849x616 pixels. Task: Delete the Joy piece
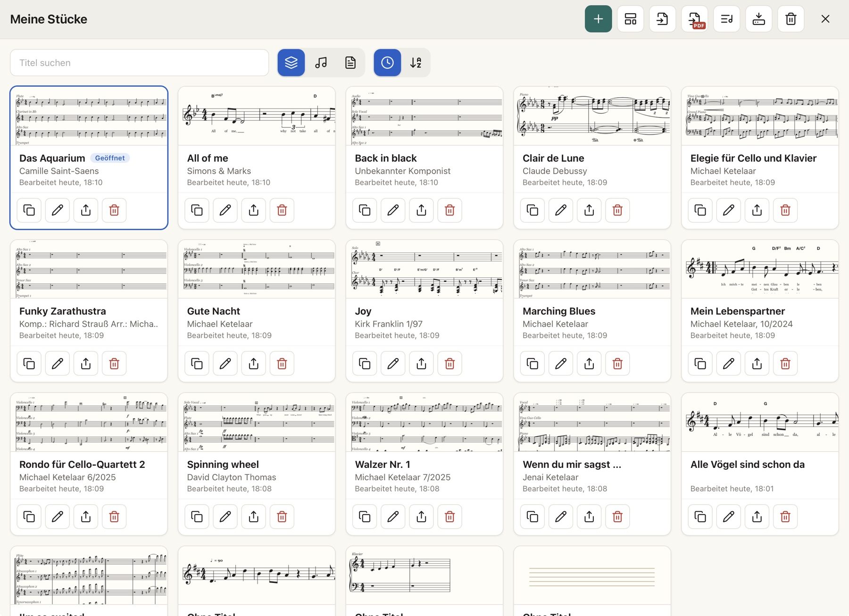(x=449, y=363)
